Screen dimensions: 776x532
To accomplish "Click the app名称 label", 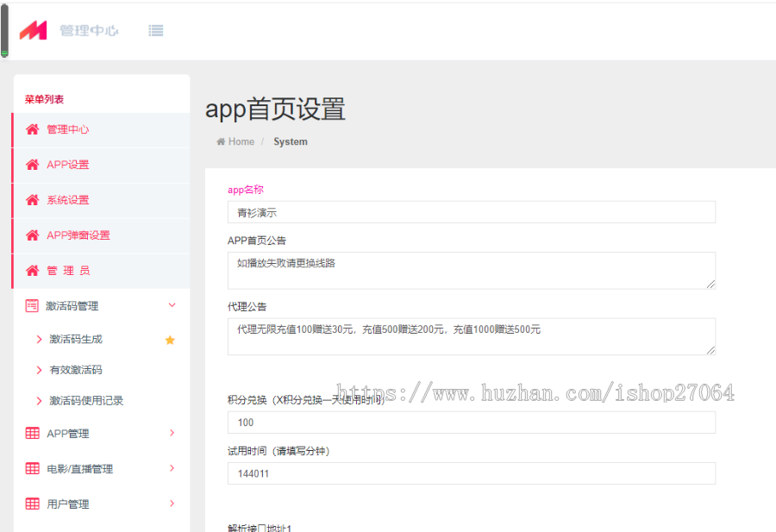I will 246,190.
